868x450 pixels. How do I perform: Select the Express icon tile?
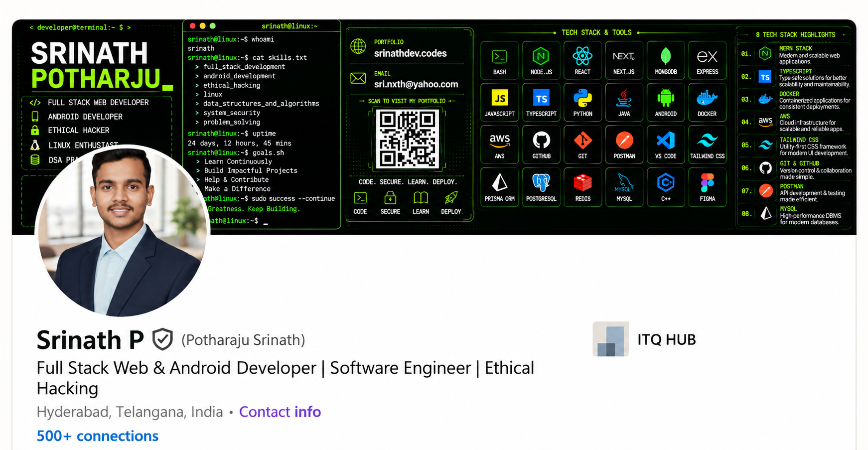(707, 60)
